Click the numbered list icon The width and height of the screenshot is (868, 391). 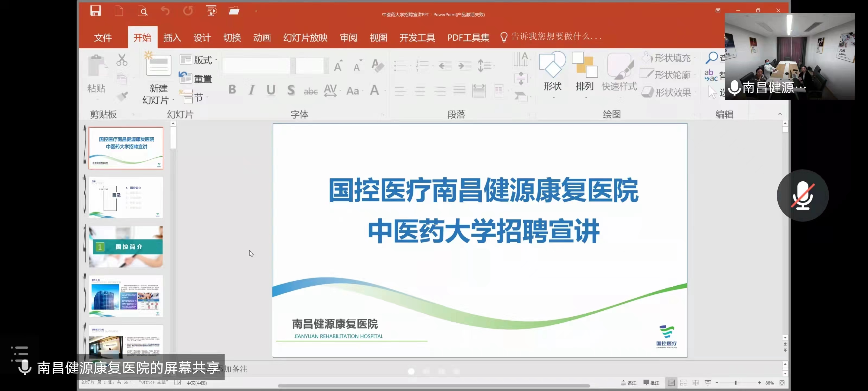coord(422,65)
